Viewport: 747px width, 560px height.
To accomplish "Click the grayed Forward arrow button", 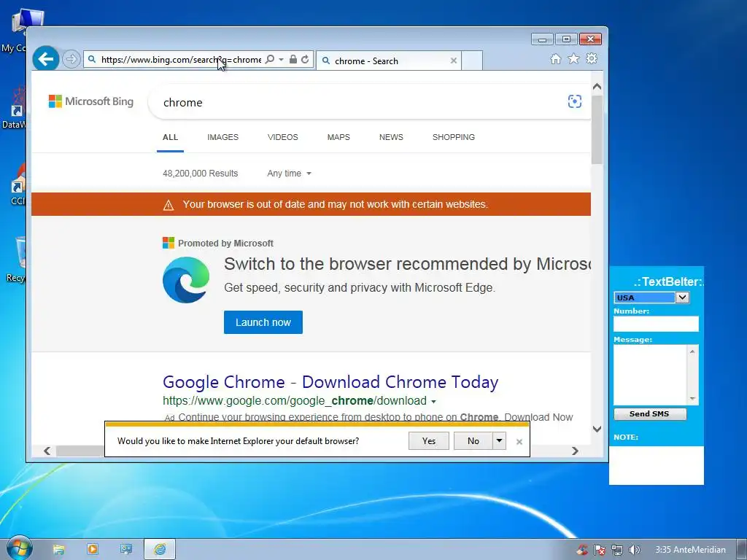I will tap(71, 60).
